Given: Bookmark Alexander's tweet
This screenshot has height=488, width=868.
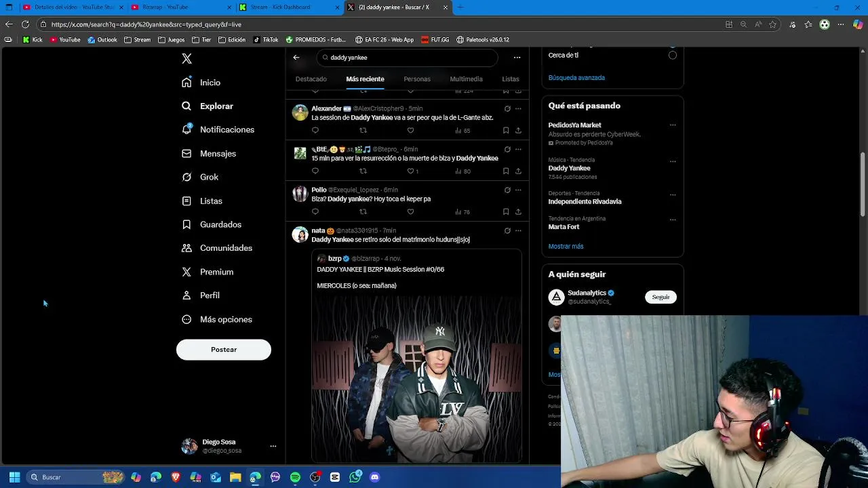Looking at the screenshot, I should pos(506,130).
